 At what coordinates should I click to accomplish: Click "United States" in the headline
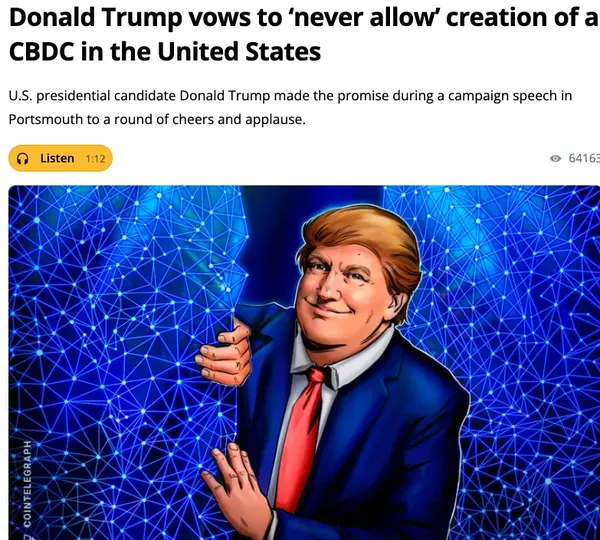coord(239,52)
